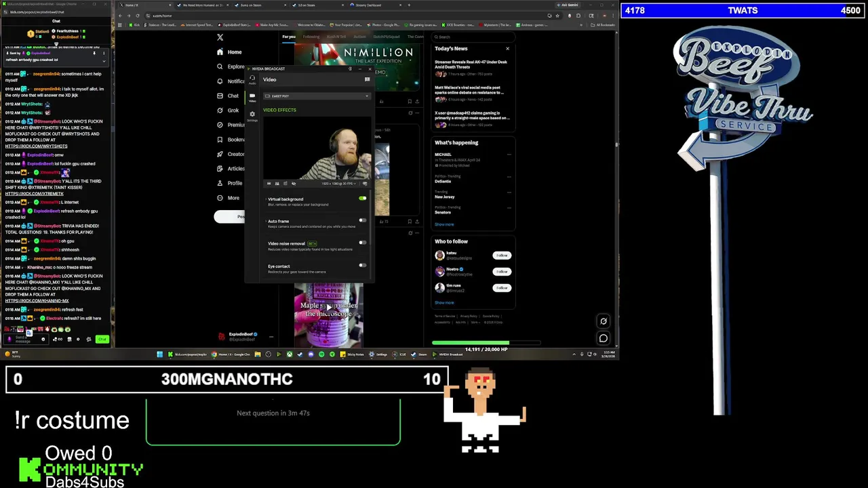
Task: Bookmark the post below NVIDIA Broadcast window
Action: [410, 221]
